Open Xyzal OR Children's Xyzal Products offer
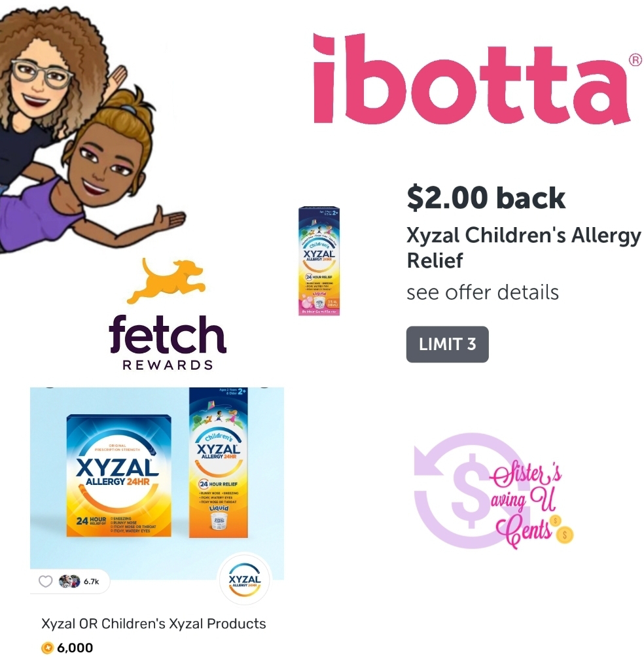 [153, 624]
